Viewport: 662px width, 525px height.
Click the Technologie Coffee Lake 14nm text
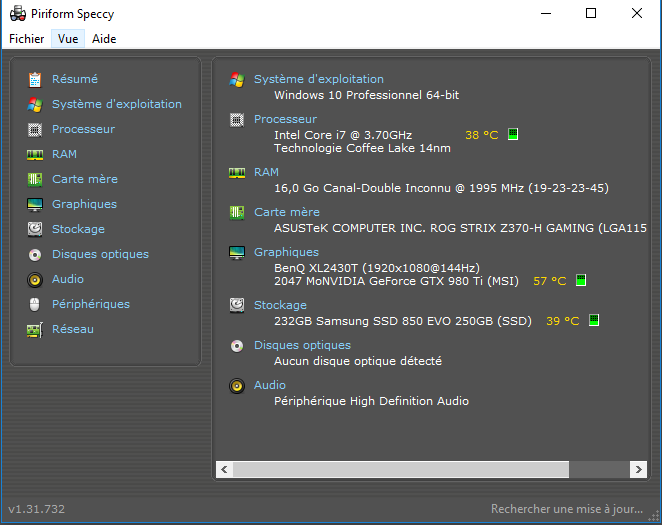point(362,148)
